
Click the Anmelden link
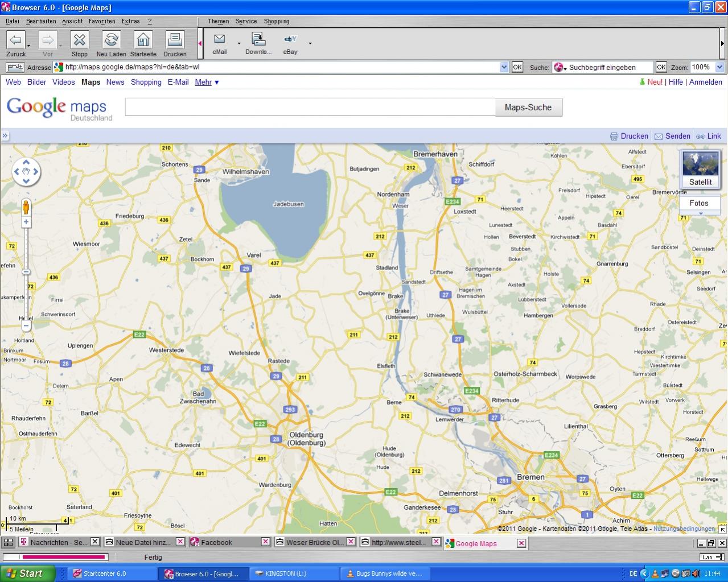(x=705, y=82)
